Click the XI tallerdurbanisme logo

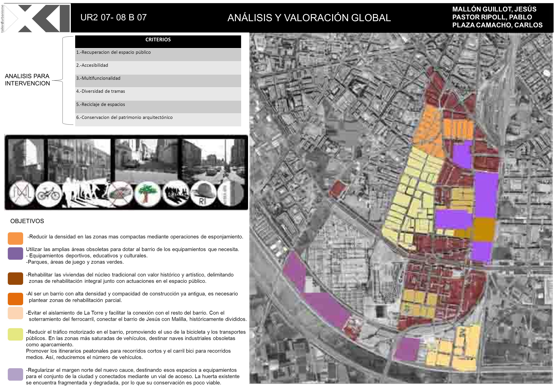[36, 18]
